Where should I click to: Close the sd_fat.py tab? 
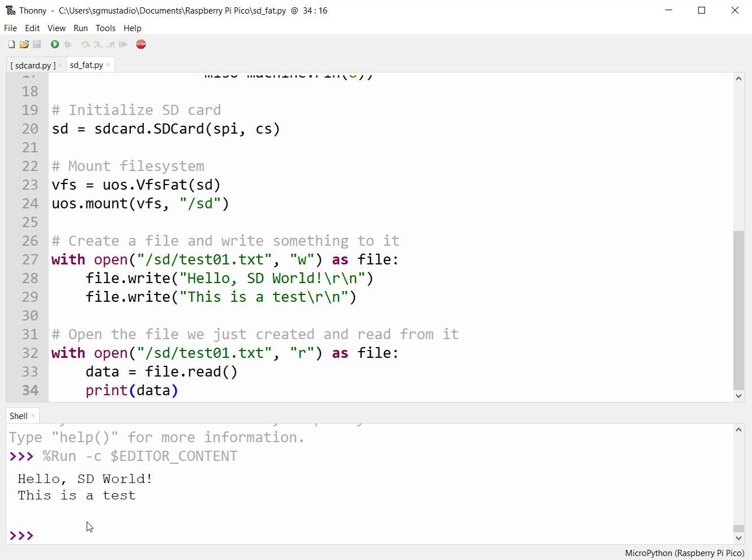[109, 65]
